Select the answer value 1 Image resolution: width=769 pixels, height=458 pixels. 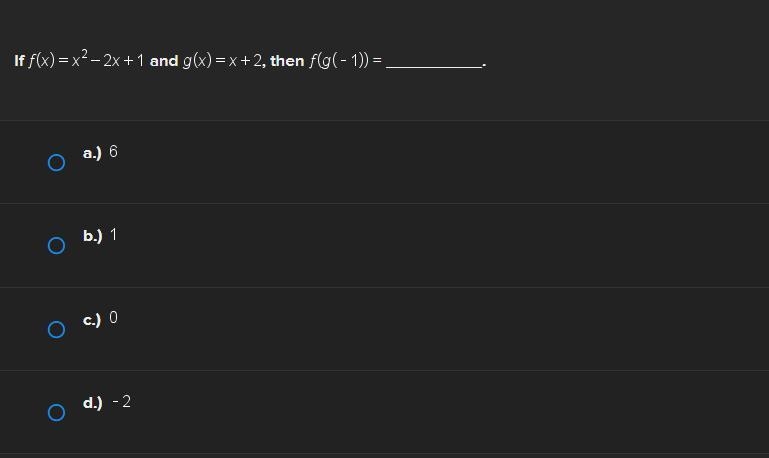tap(114, 235)
